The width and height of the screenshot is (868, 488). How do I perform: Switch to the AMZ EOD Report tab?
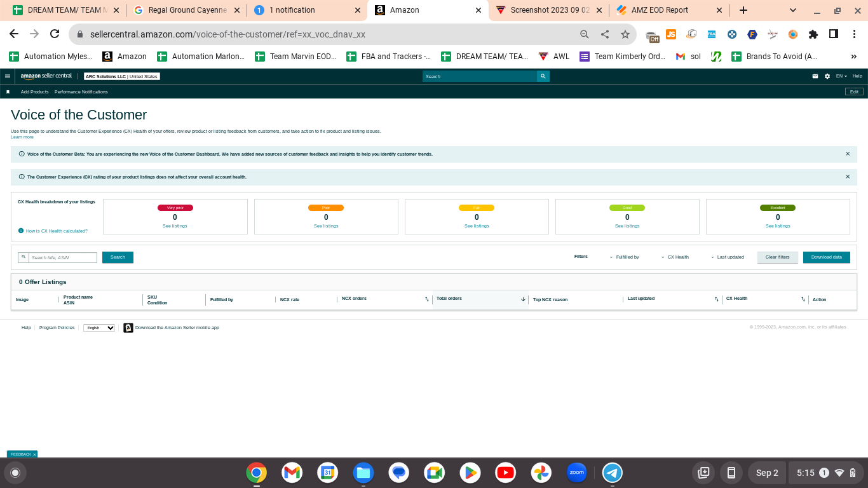point(669,10)
